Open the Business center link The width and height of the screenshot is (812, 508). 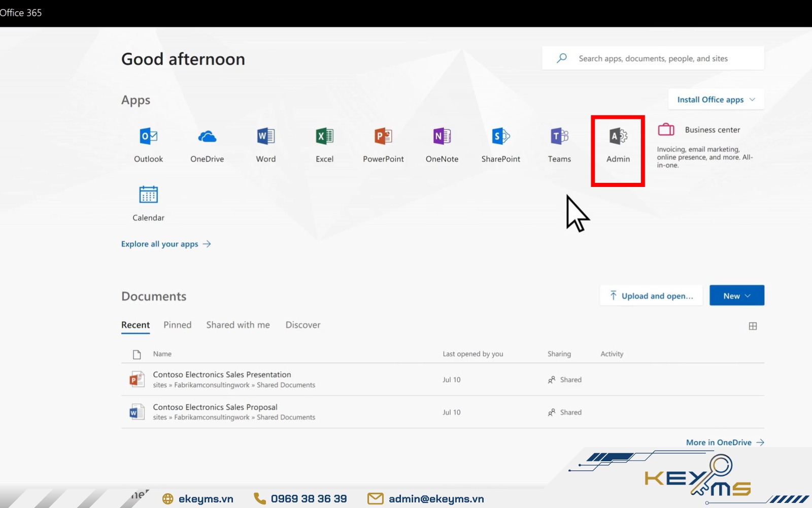coord(713,130)
